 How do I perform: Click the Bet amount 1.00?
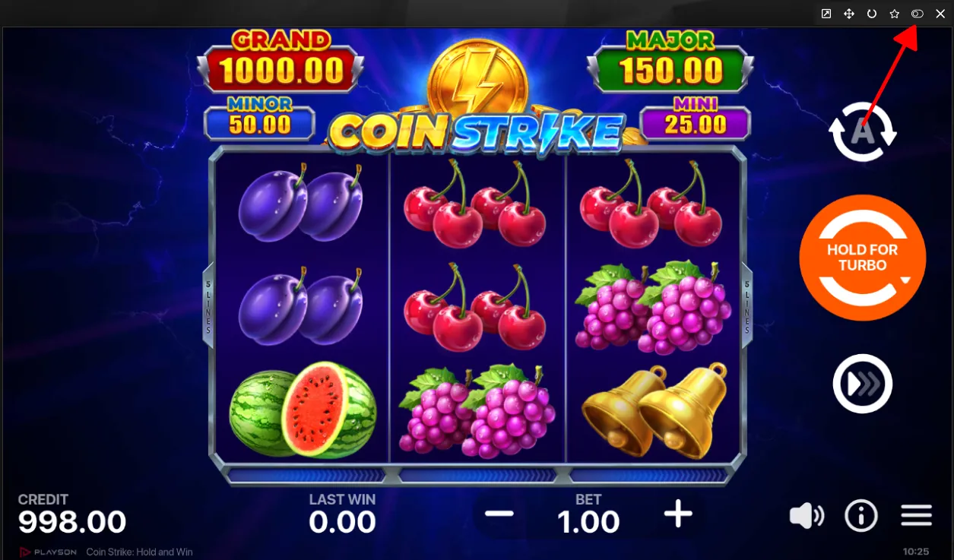(588, 522)
